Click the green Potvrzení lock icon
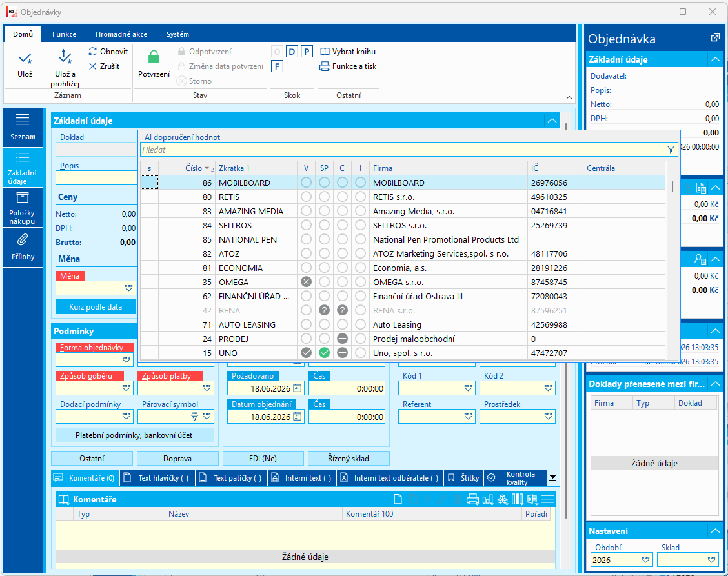The image size is (728, 576). click(154, 57)
